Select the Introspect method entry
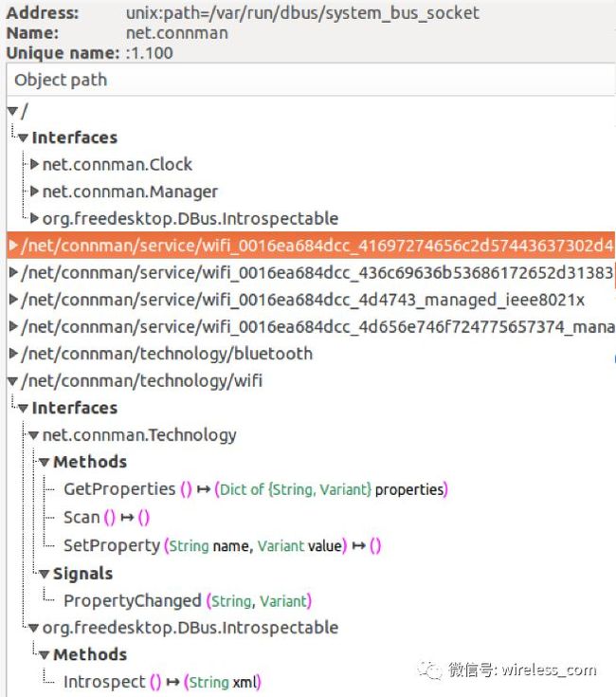 (x=162, y=682)
